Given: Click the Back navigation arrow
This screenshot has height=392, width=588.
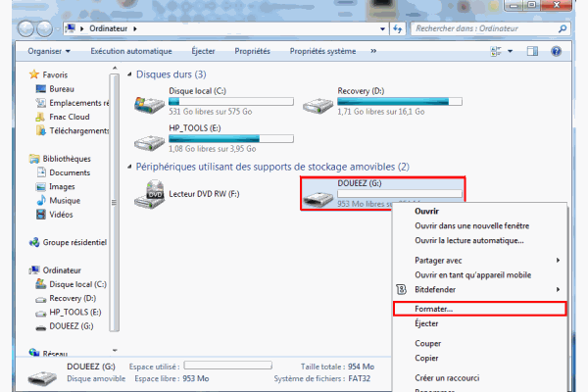Looking at the screenshot, I should tap(25, 28).
